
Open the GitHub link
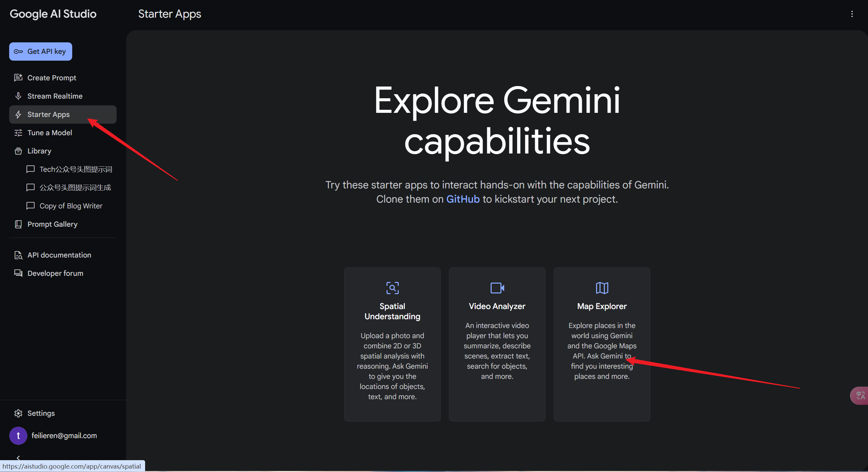(x=462, y=199)
